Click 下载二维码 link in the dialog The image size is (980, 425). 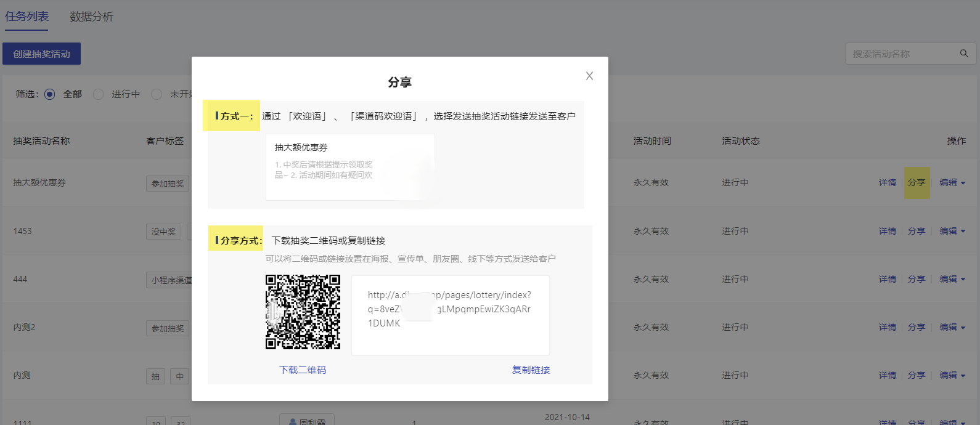(x=303, y=370)
